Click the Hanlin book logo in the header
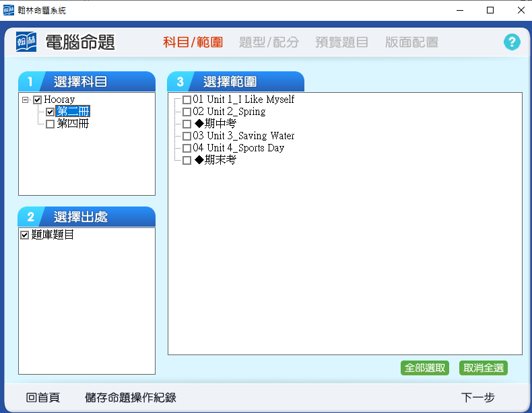This screenshot has width=532, height=413. coord(26,42)
